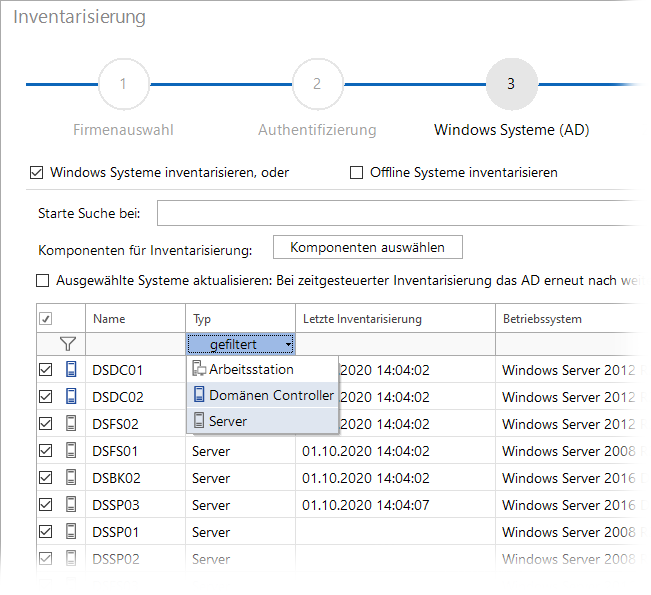Open the gefiltert Typ filter dropdown
651x595 pixels.
click(241, 344)
